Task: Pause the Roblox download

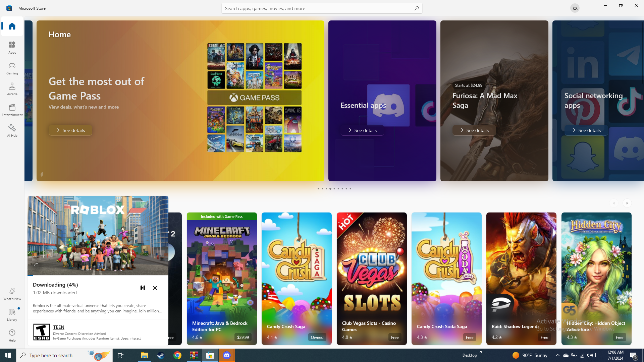Action: [143, 288]
